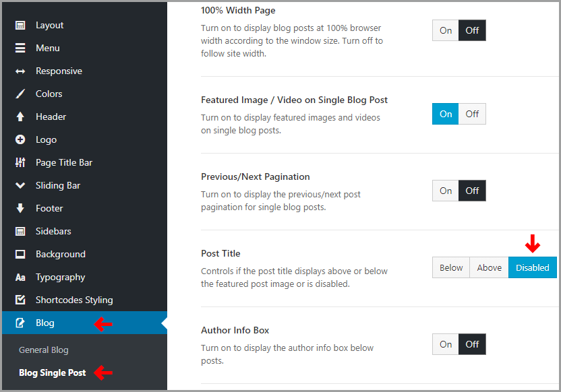
Task: Click the Menu hamburger icon
Action: coord(20,48)
